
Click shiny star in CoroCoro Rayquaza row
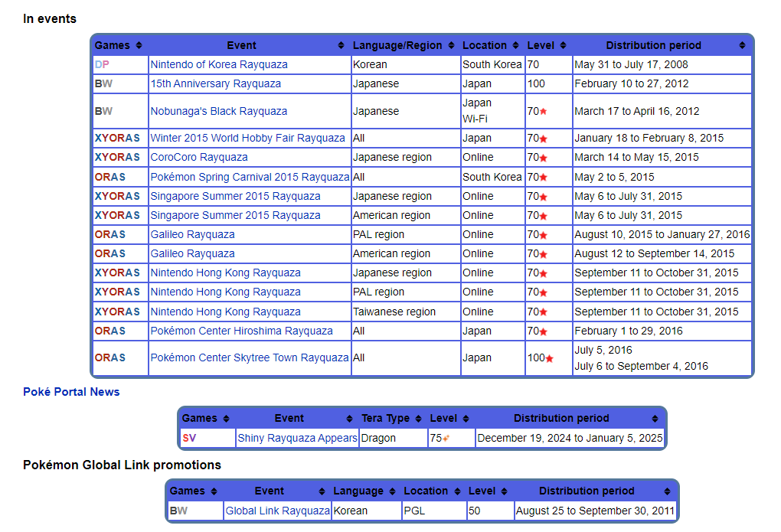tap(544, 158)
